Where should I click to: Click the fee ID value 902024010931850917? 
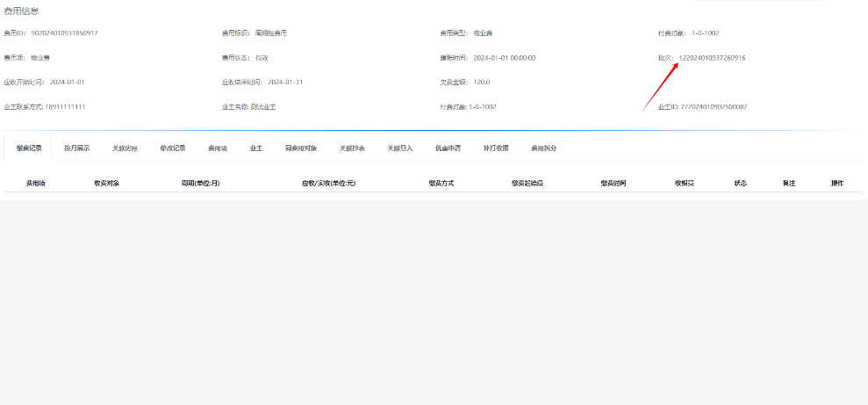(64, 33)
